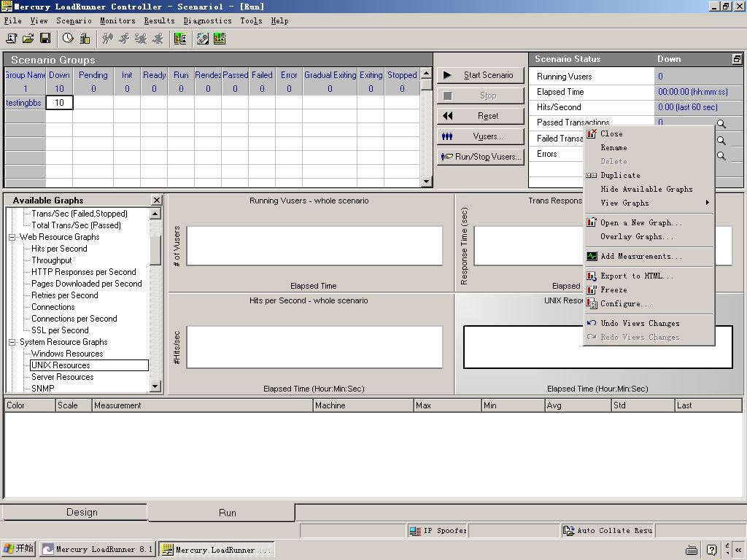
Task: Select Hits per Second in graph tree
Action: (x=60, y=249)
